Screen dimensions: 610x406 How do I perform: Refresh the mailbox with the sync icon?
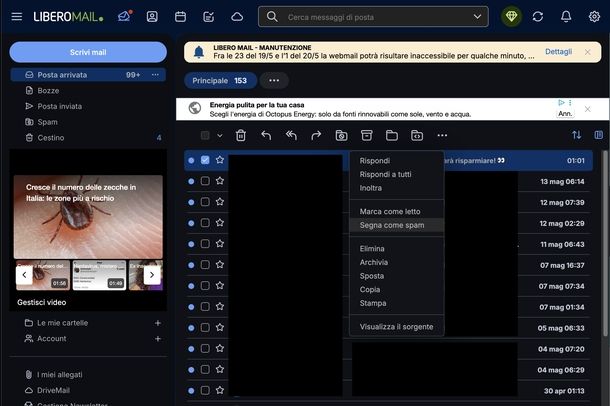[538, 16]
